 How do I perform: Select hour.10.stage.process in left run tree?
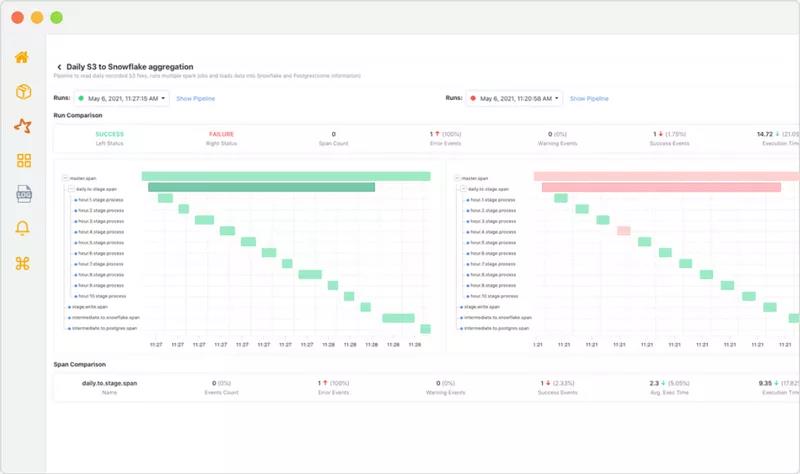coord(102,296)
